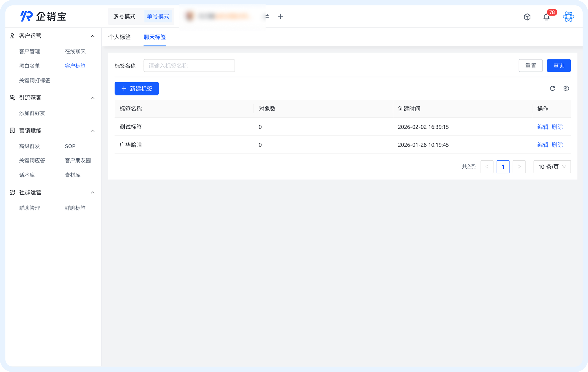Add a new account with the plus icon
588x372 pixels.
click(280, 16)
